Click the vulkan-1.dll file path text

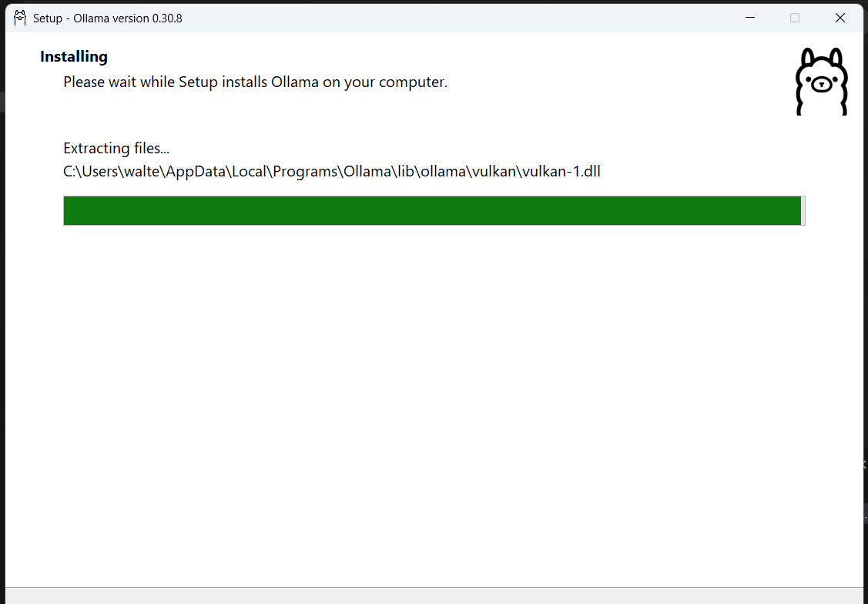click(x=332, y=171)
